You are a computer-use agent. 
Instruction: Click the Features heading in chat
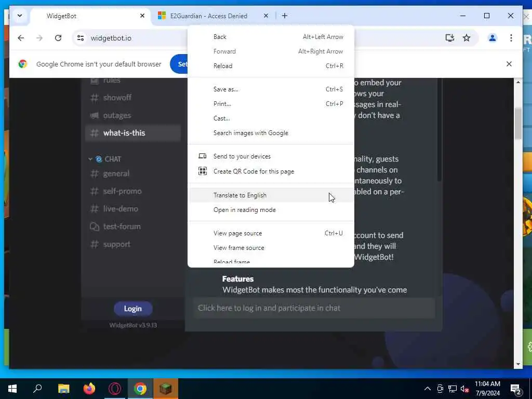(x=238, y=279)
